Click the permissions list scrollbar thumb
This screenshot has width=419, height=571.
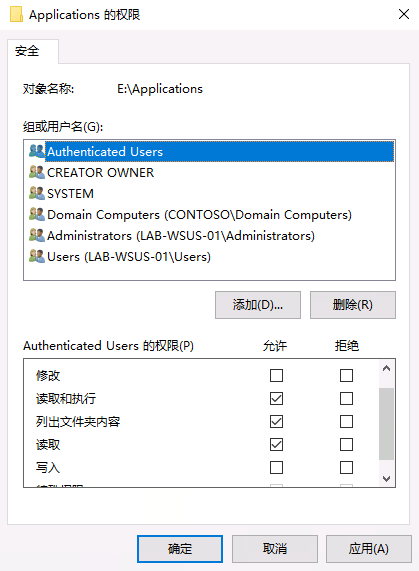(386, 424)
